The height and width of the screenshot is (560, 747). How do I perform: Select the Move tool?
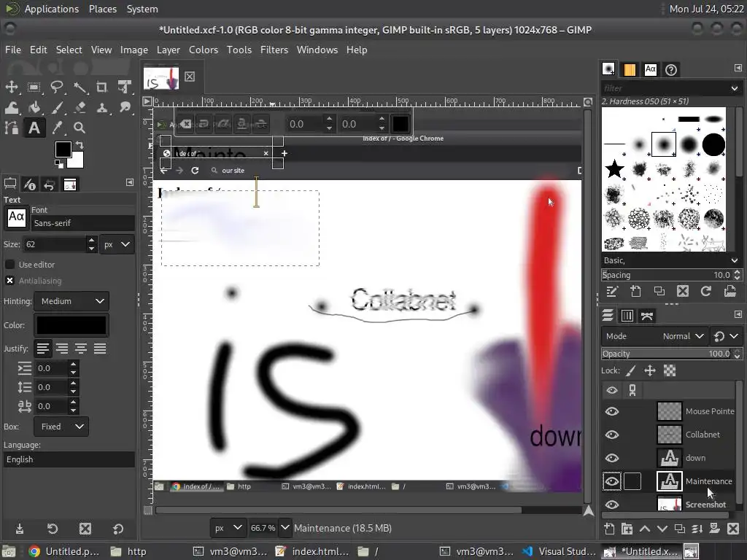pos(12,87)
